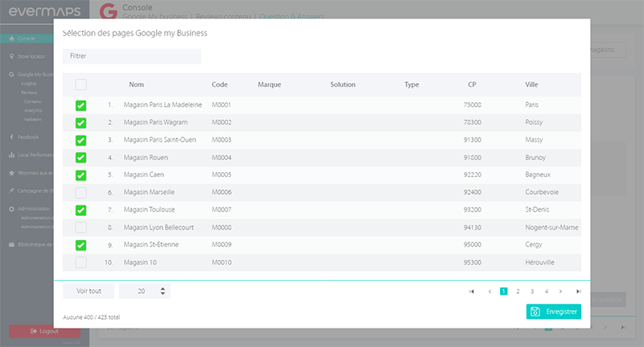Click the Enregistrer save button
Screen dimensions: 644x347
point(553,312)
